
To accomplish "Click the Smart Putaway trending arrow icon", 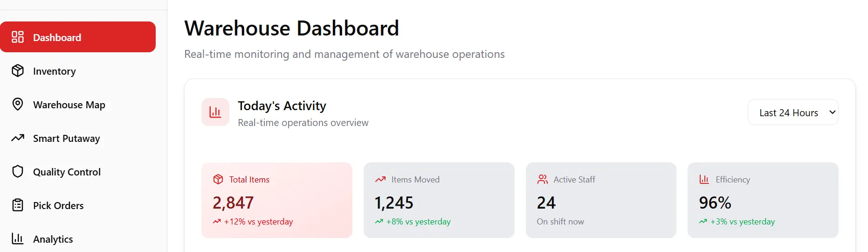I will (18, 138).
